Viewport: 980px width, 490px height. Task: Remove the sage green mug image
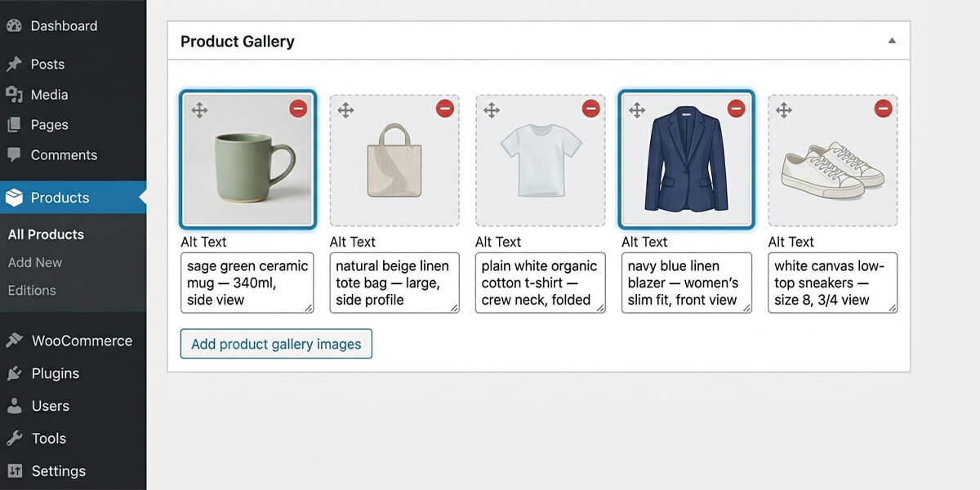tap(298, 109)
